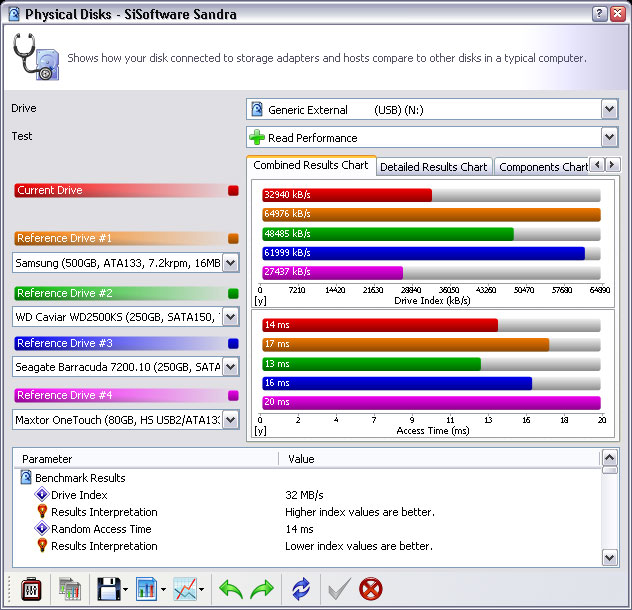Click the red cancel circle icon

[x=370, y=589]
